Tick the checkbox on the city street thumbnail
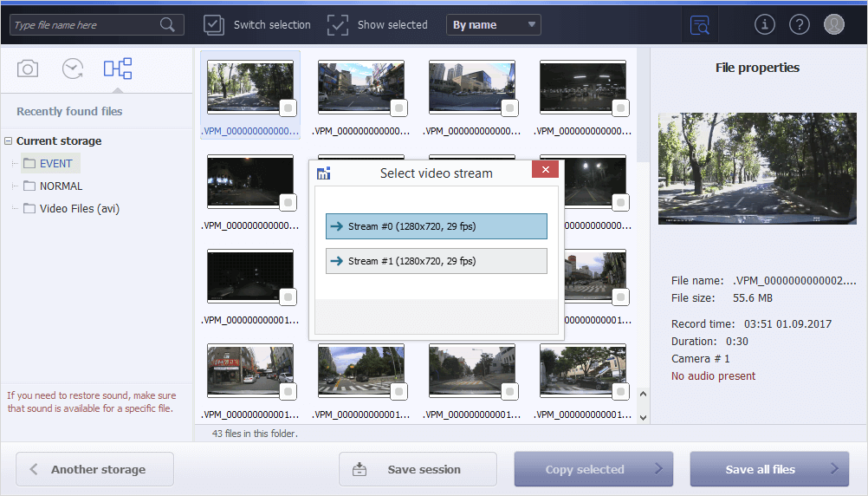Viewport: 868px width, 496px height. pos(398,108)
